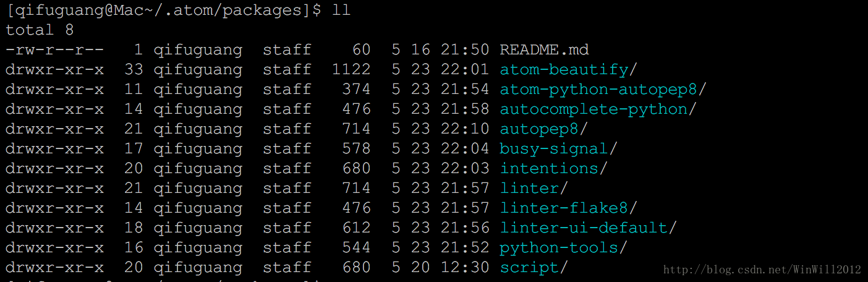This screenshot has height=282, width=868.
Task: Click the README.md permissions string -rw-r--r--
Action: point(54,49)
